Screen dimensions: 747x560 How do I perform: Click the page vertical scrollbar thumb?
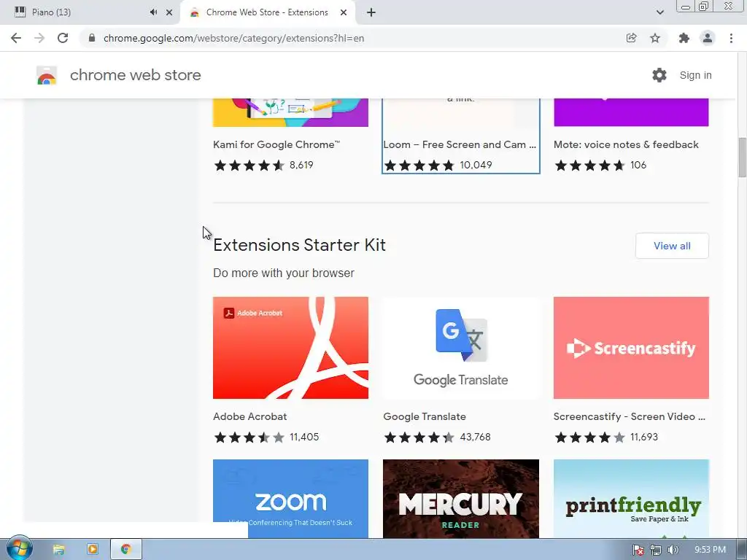click(742, 157)
